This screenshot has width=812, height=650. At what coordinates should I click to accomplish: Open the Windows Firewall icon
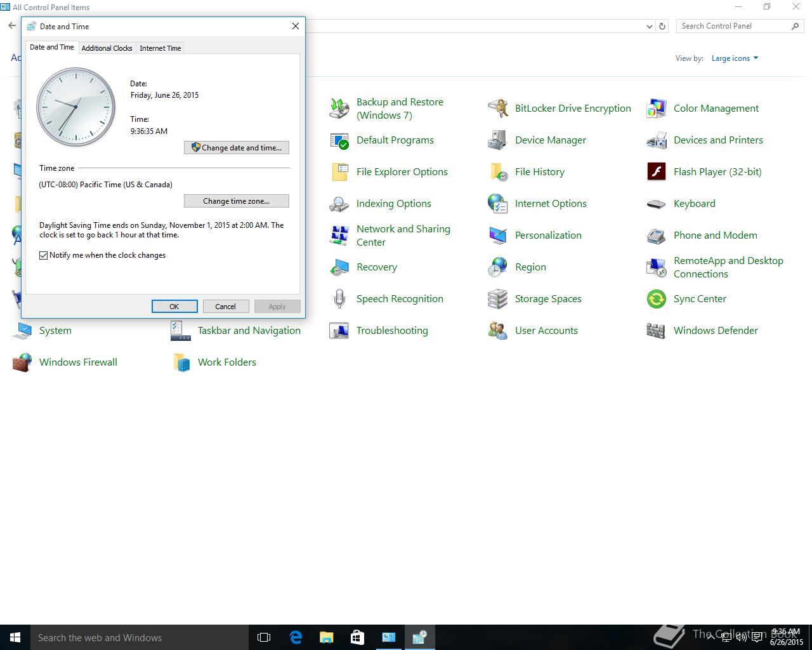click(x=22, y=362)
